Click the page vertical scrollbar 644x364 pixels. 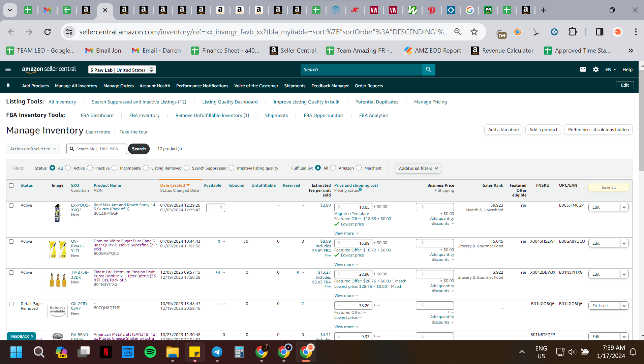pos(641,120)
